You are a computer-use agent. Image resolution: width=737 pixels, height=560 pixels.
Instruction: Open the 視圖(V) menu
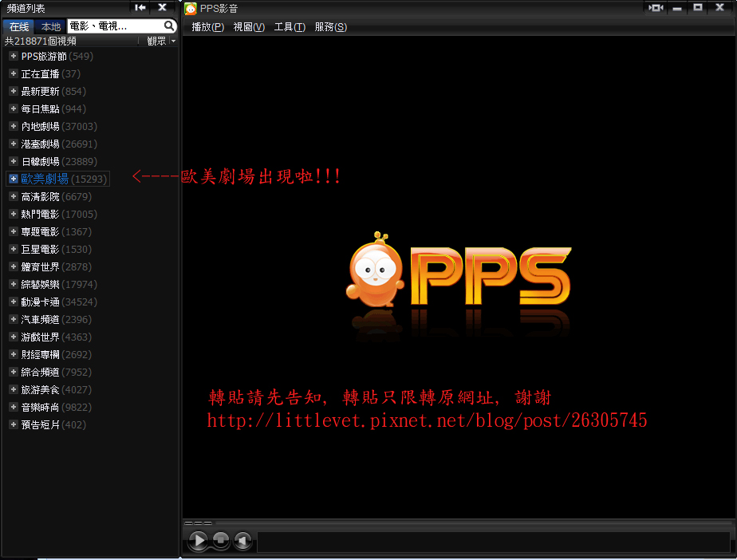point(249,27)
